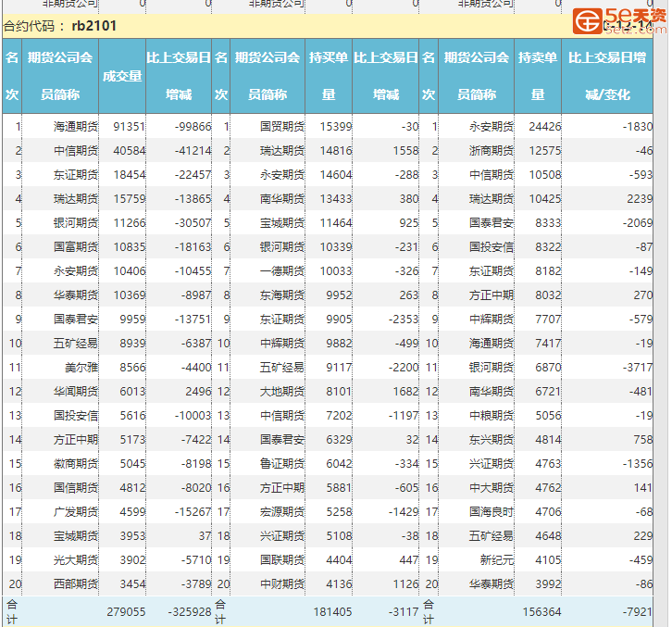Viewport: 672px width, 627px height.
Task: Click volume change value -99866
Action: pyautogui.click(x=193, y=127)
